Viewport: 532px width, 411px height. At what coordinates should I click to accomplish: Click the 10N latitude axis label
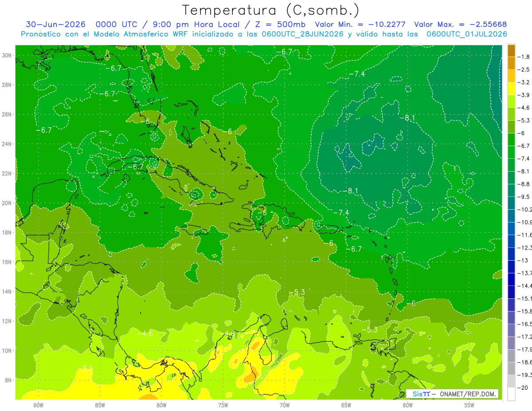[x=8, y=351]
